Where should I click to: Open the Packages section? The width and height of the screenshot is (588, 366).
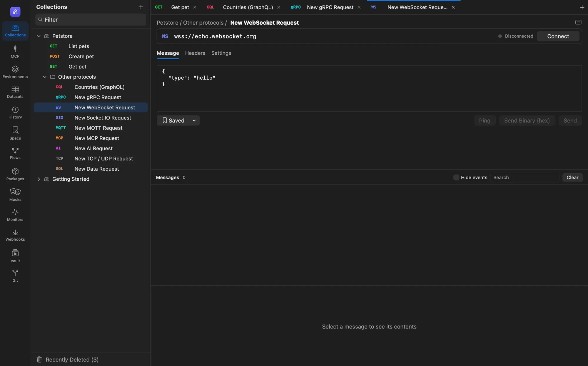15,174
